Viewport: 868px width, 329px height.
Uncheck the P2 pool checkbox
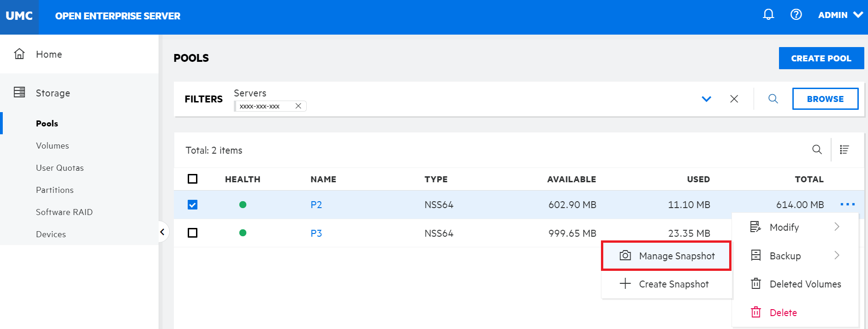coord(193,204)
